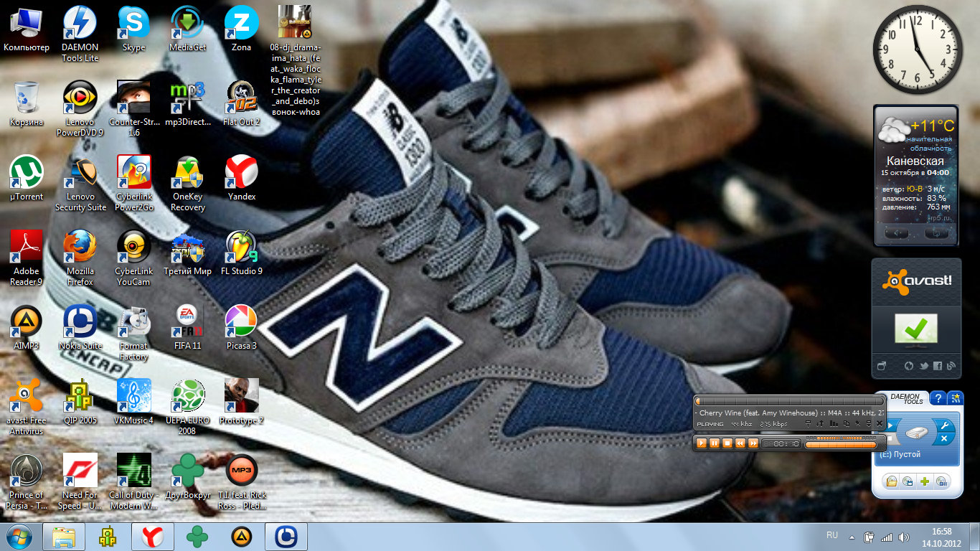The width and height of the screenshot is (980, 551).
Task: Select the Lenovo Security Suite shortcut
Action: coord(80,184)
